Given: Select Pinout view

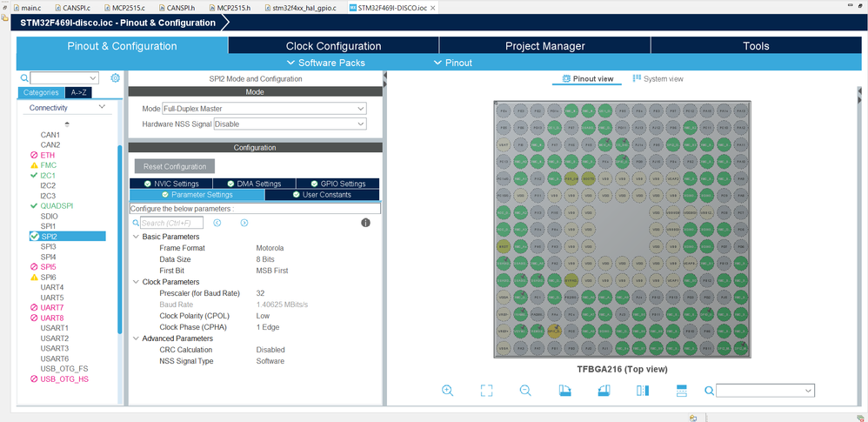Looking at the screenshot, I should click(x=587, y=78).
